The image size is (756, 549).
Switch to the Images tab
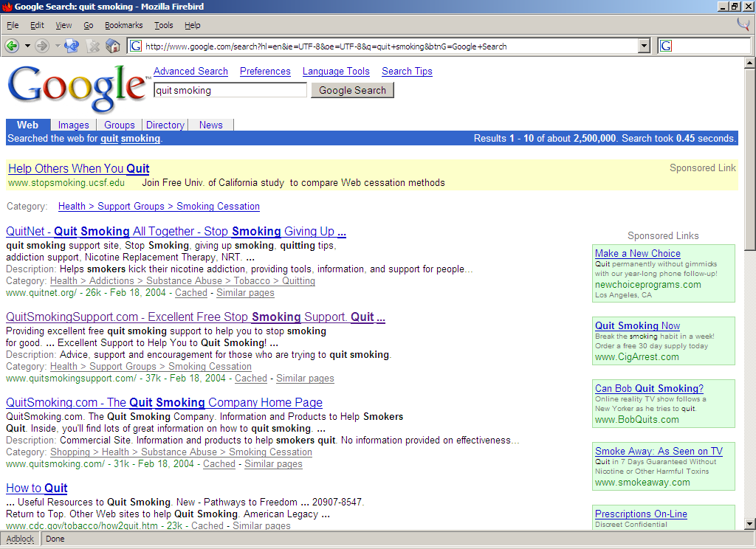[74, 125]
